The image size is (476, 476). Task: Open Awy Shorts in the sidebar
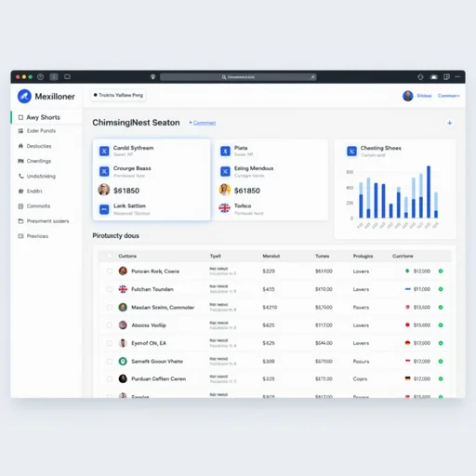pyautogui.click(x=46, y=117)
